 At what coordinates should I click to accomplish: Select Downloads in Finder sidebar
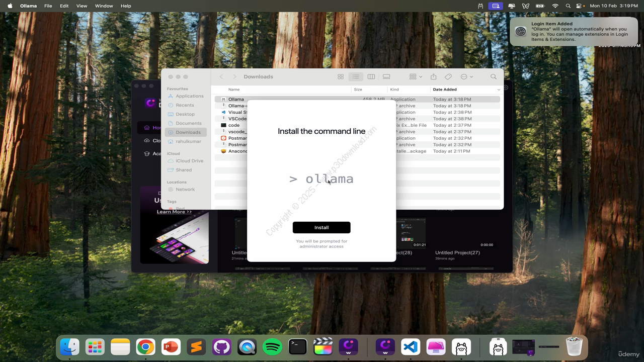coord(186,132)
